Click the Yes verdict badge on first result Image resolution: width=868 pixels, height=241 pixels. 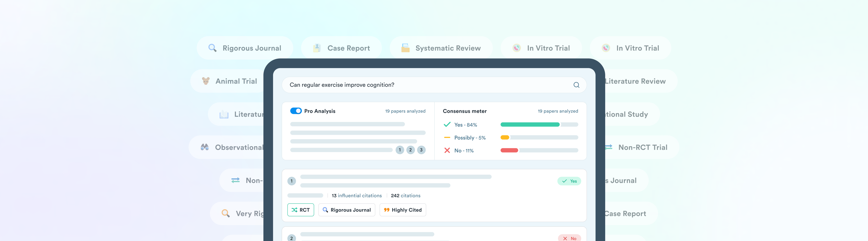click(x=569, y=181)
